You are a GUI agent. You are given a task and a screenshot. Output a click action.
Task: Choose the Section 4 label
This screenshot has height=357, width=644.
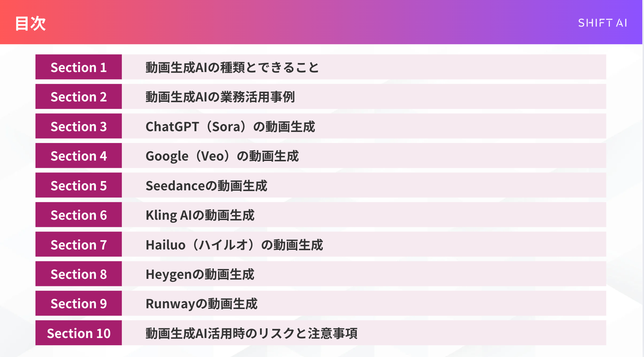(x=78, y=156)
